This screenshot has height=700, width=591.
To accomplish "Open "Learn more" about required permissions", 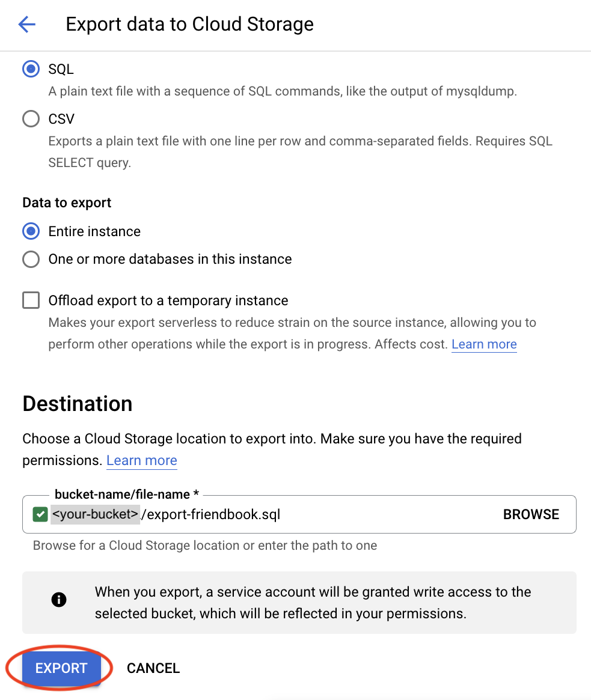I will [x=141, y=460].
